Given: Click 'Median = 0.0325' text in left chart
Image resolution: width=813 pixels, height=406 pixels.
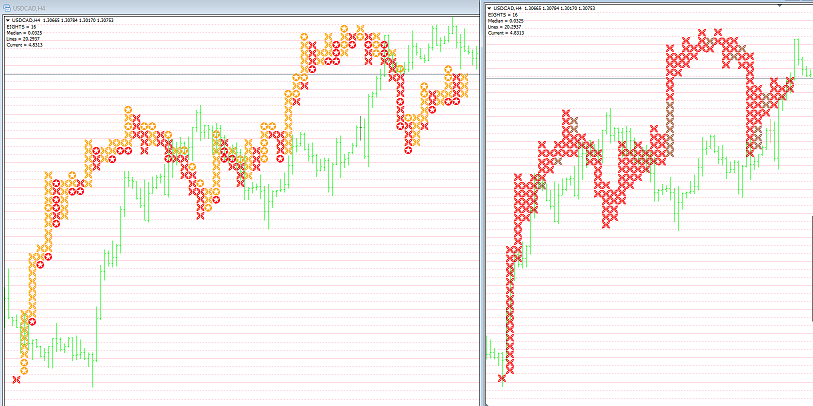Looking at the screenshot, I should point(24,33).
